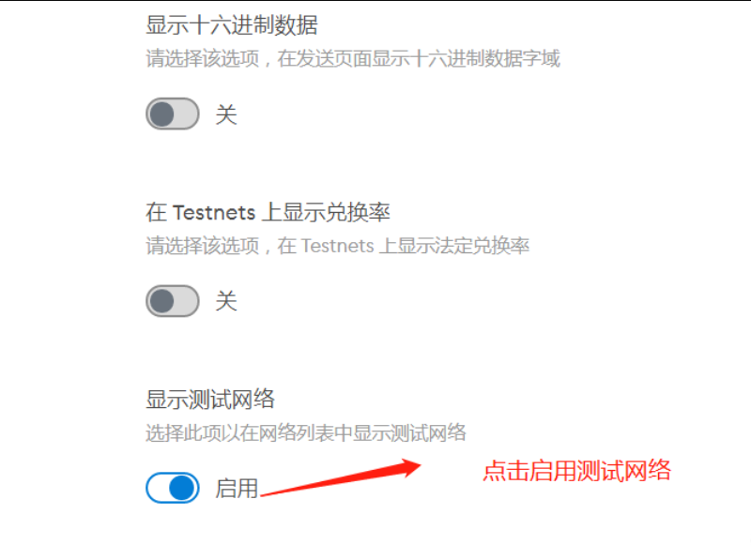Click the 关 label beside the Testnets switch
The height and width of the screenshot is (560, 751).
(x=226, y=301)
